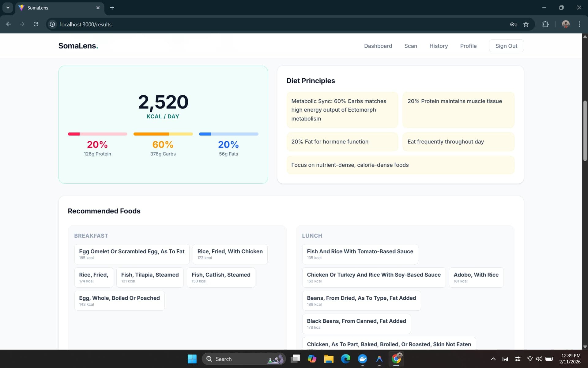The width and height of the screenshot is (588, 368).
Task: Launch File Explorer from the taskbar
Action: coord(329,359)
